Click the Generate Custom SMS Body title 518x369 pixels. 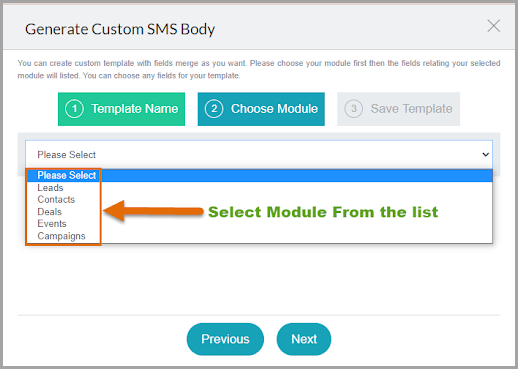(120, 29)
